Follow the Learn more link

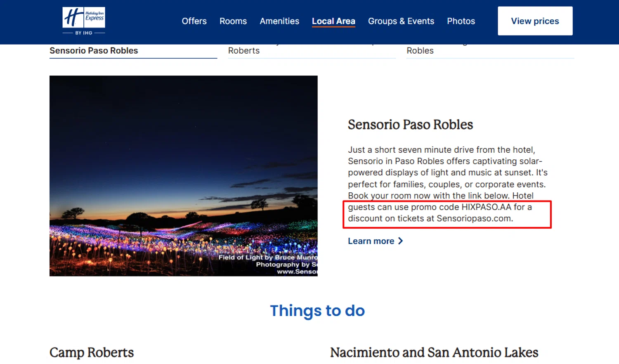(375, 241)
